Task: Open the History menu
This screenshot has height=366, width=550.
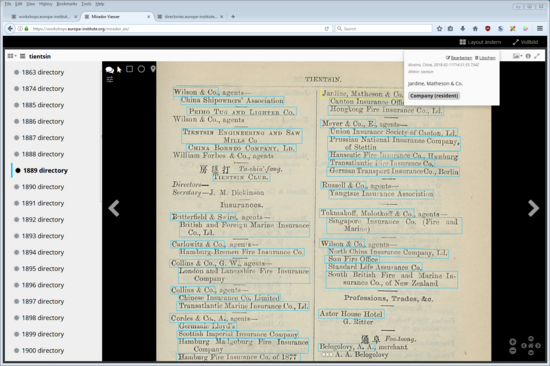Action: click(46, 4)
